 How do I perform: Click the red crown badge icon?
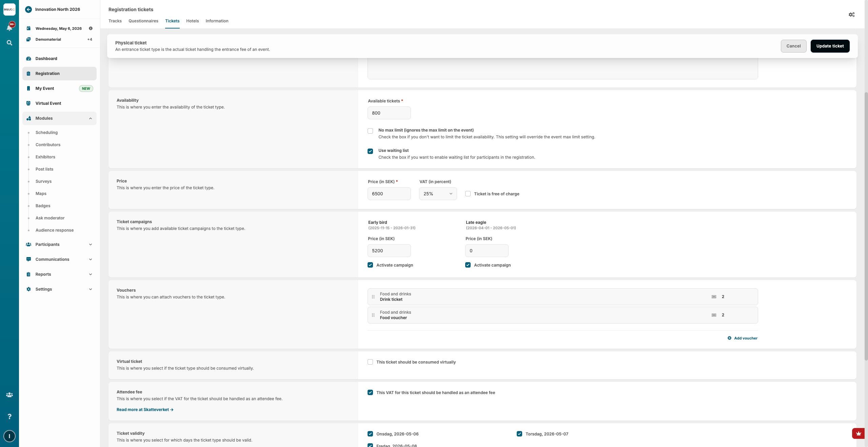click(858, 433)
